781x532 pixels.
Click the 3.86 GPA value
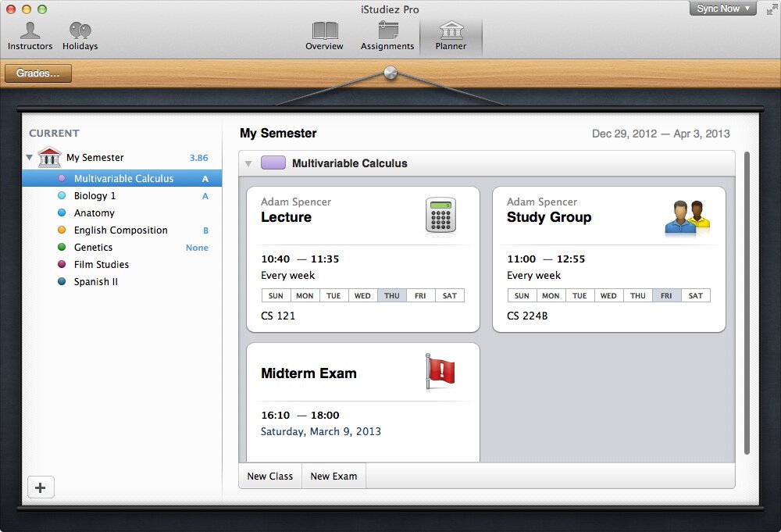198,158
